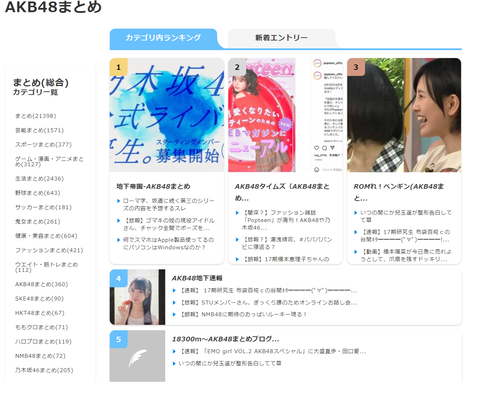Open the rank 4 AKB48地下速報 thumbnail
The width and height of the screenshot is (480, 394).
click(x=137, y=297)
